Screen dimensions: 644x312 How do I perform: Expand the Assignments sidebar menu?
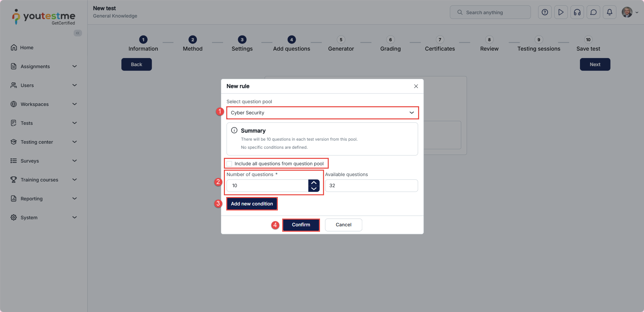44,66
